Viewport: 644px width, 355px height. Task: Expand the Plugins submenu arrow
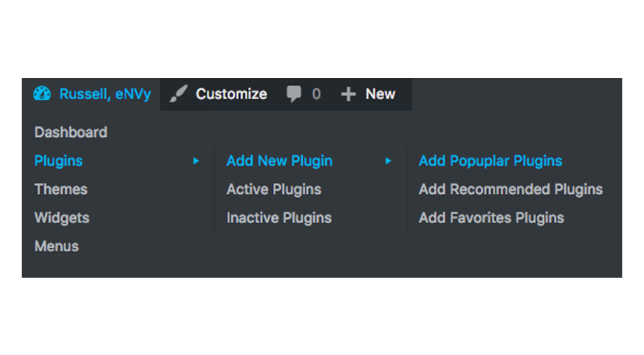pos(196,161)
